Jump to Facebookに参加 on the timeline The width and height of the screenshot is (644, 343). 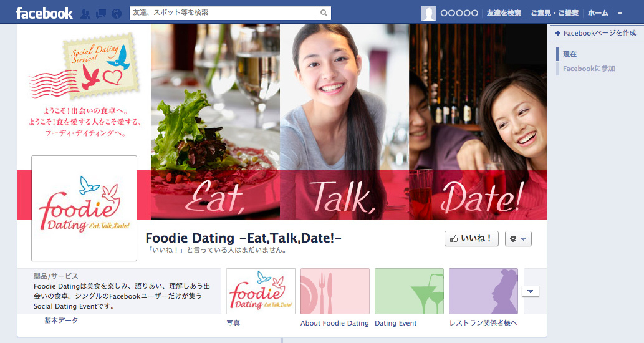[589, 69]
